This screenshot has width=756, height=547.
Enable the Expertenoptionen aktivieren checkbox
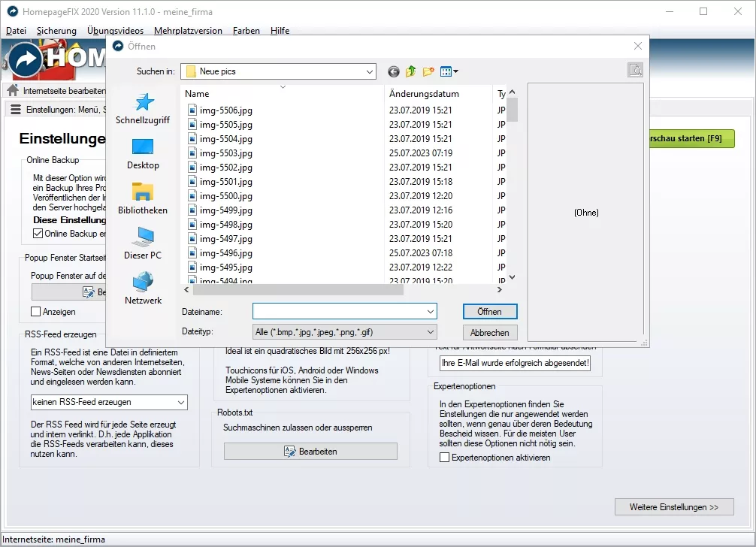(445, 458)
